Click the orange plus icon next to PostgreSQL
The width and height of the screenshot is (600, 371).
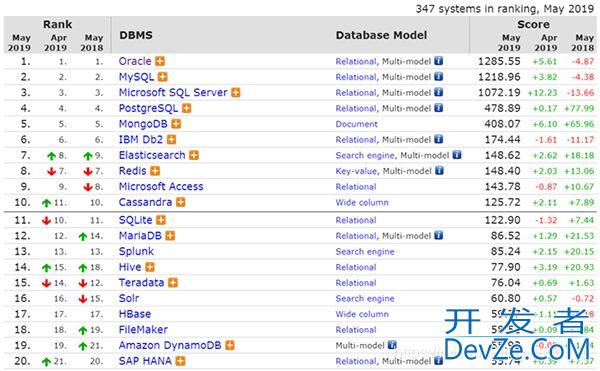pyautogui.click(x=186, y=108)
